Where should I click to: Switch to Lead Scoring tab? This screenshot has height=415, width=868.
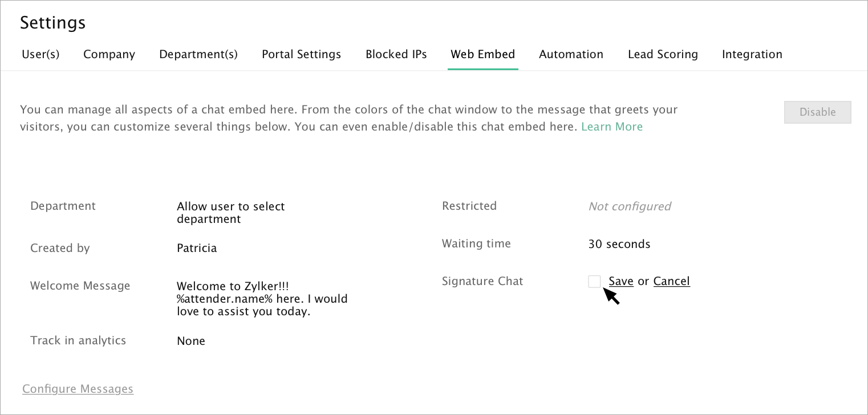(663, 55)
